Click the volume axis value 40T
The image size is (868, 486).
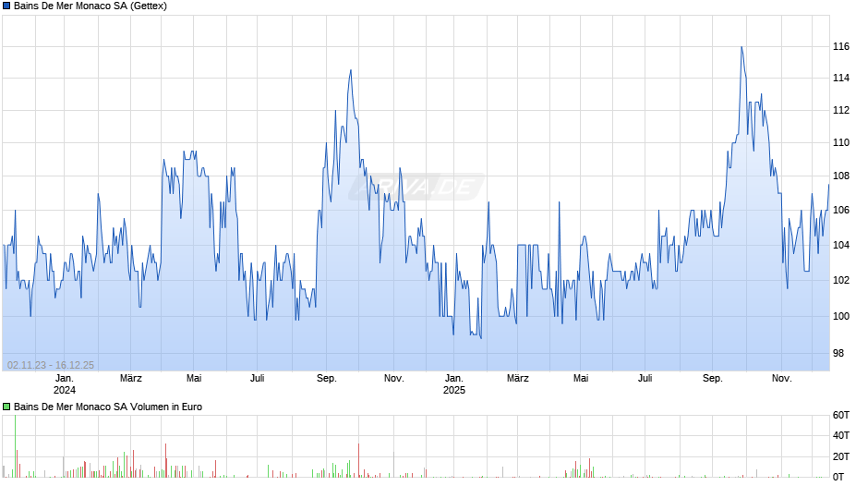pyautogui.click(x=841, y=435)
